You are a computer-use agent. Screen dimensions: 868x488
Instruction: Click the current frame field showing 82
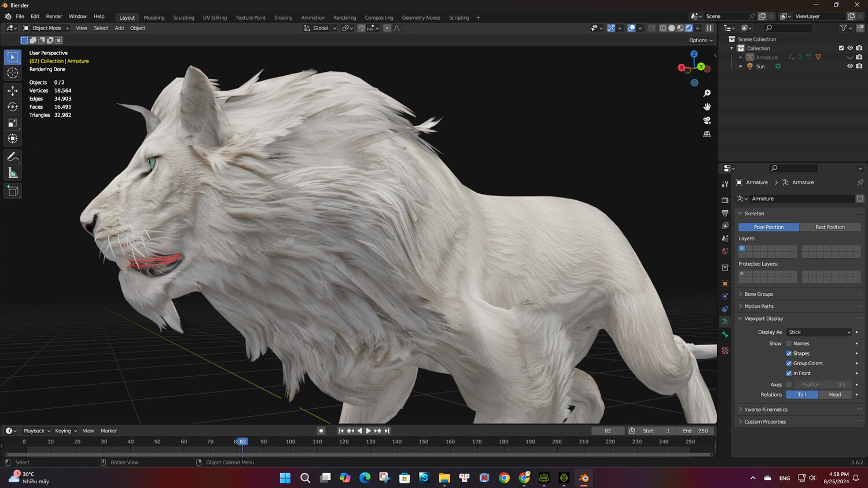pyautogui.click(x=608, y=431)
